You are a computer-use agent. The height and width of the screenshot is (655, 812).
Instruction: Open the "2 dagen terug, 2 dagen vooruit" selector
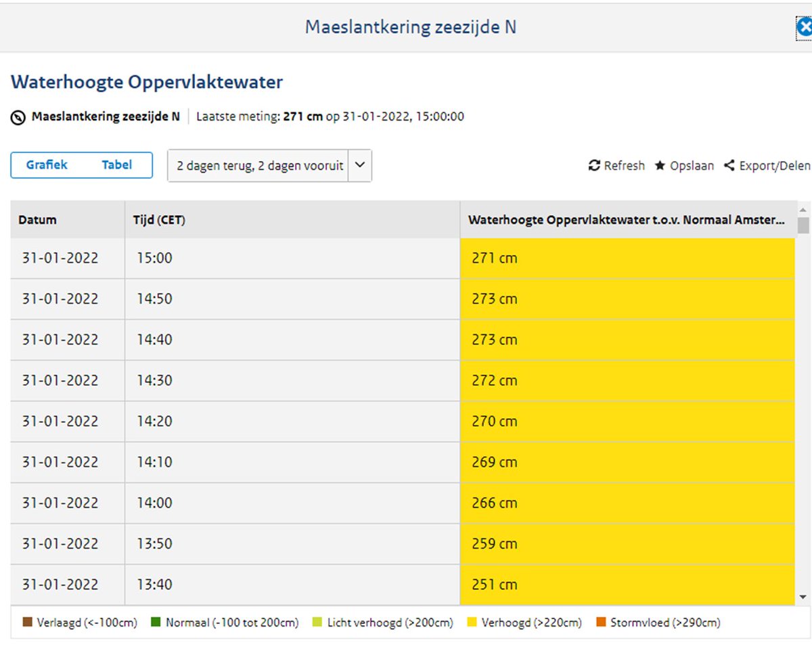pyautogui.click(x=261, y=165)
